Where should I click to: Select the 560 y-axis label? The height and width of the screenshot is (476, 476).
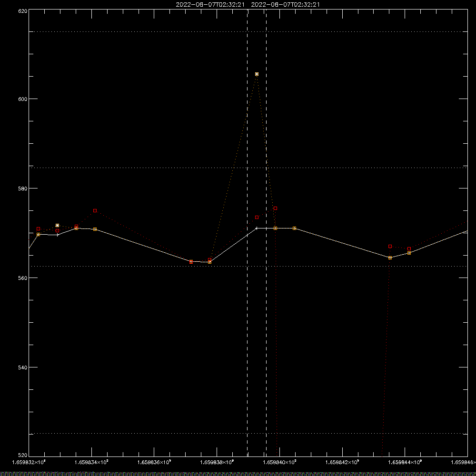[23, 278]
